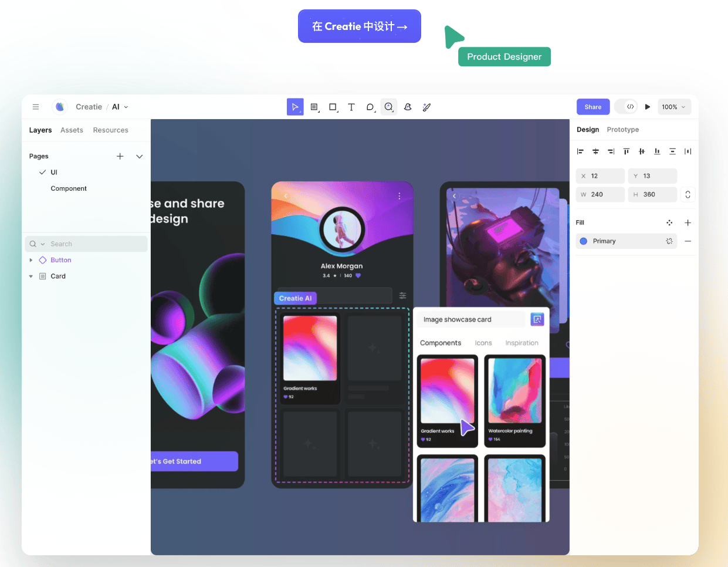Align selection to horizontal center
728x567 pixels.
click(x=595, y=151)
